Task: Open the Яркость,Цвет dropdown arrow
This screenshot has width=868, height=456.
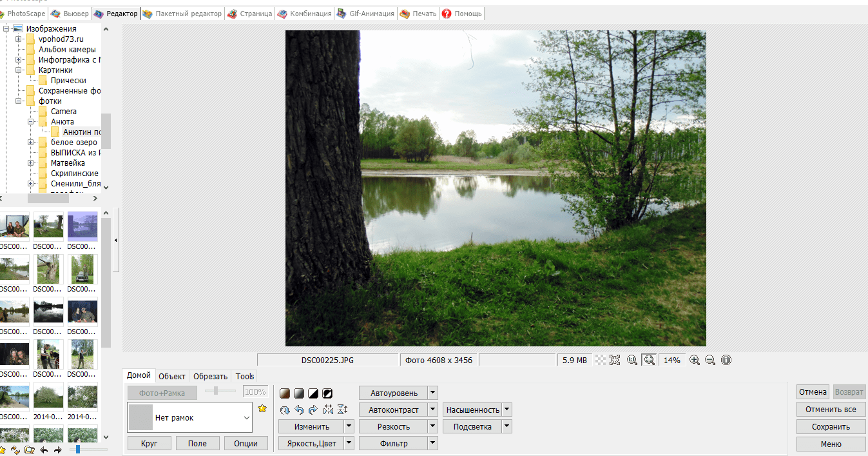Action: coord(349,443)
